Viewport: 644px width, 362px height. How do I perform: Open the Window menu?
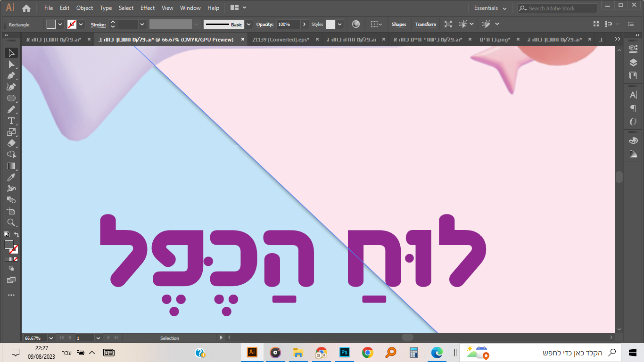[190, 8]
